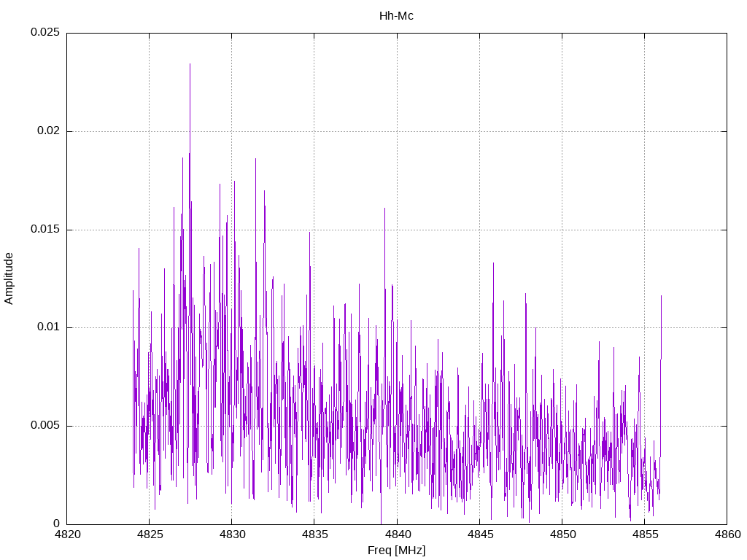Click the x-axis tick label 4825
The image size is (747, 560).
[x=150, y=534]
